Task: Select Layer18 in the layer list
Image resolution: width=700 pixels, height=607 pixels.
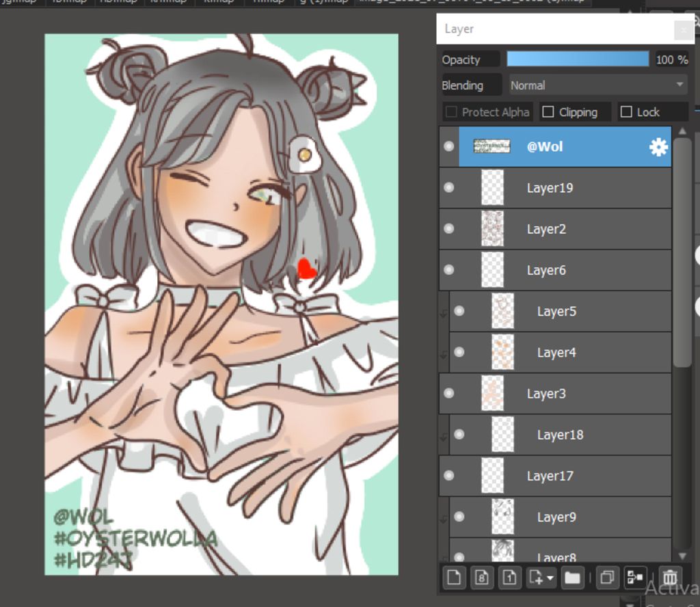Action: point(561,435)
